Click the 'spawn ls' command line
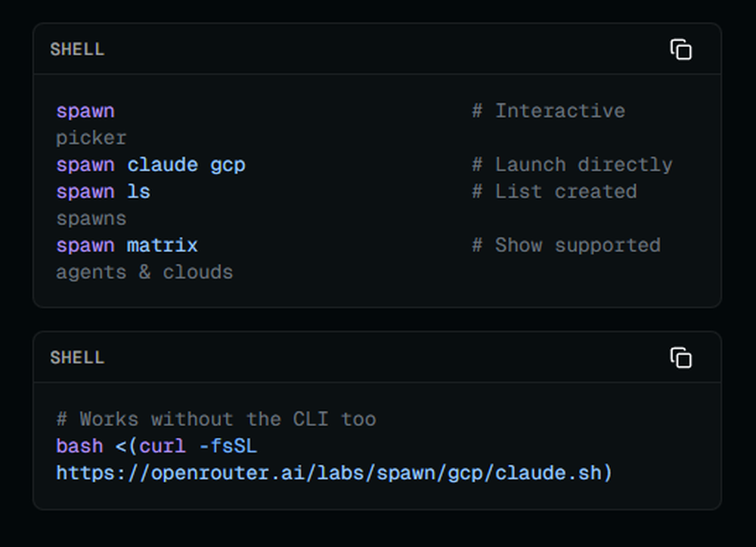 coord(103,191)
